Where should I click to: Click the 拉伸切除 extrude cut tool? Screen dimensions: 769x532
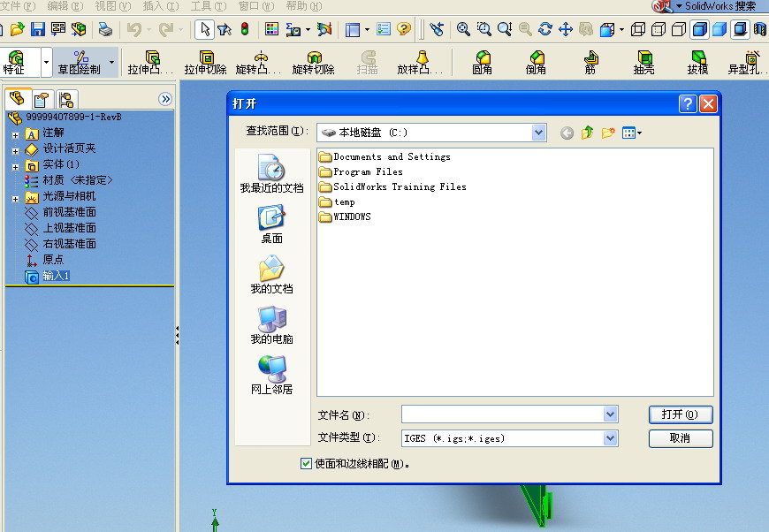coord(205,63)
